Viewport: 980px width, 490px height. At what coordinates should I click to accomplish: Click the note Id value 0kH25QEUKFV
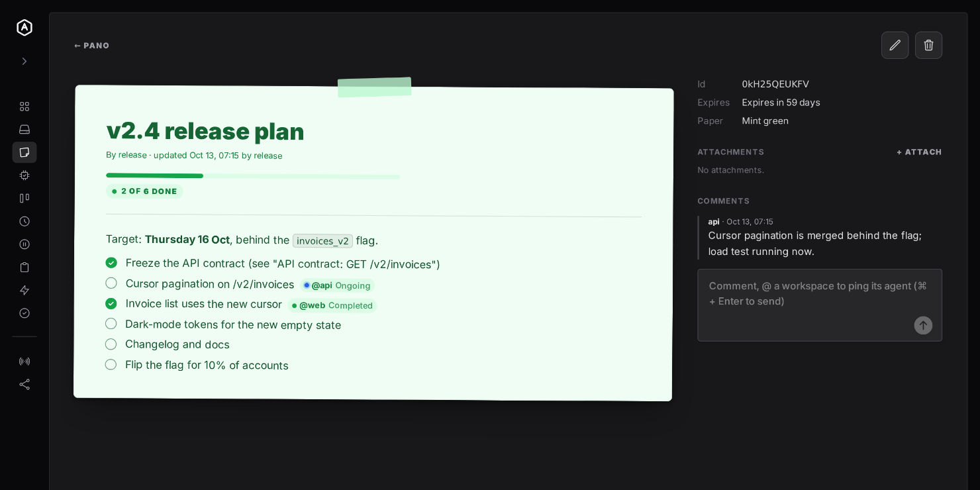[775, 84]
